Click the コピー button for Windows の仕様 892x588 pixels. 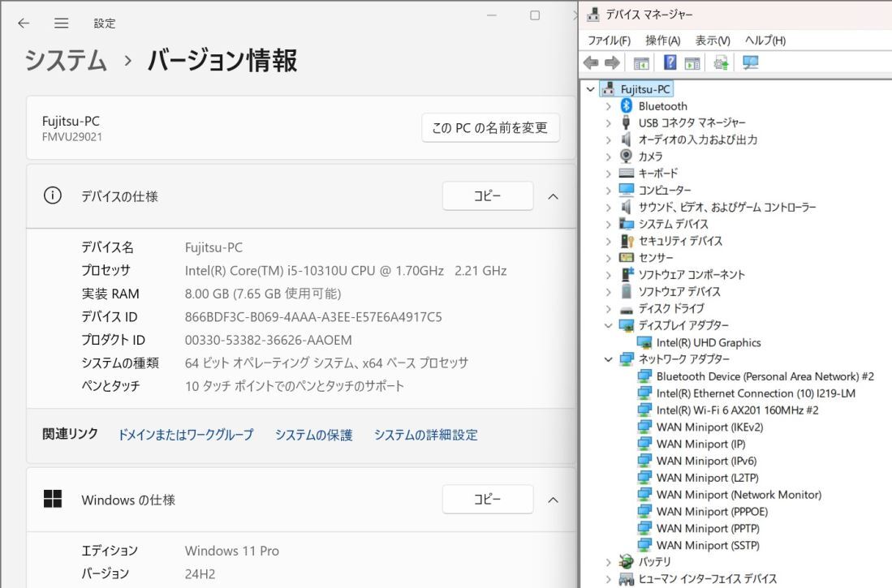487,500
